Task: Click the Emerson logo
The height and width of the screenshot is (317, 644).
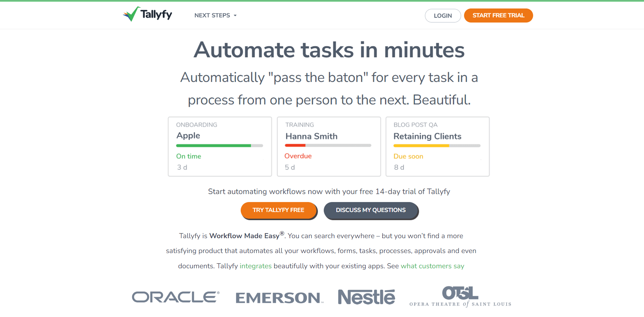Action: click(280, 298)
